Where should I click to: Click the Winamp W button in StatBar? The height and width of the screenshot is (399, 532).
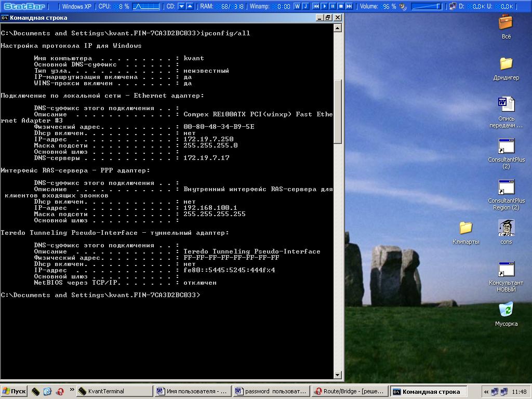[297, 6]
